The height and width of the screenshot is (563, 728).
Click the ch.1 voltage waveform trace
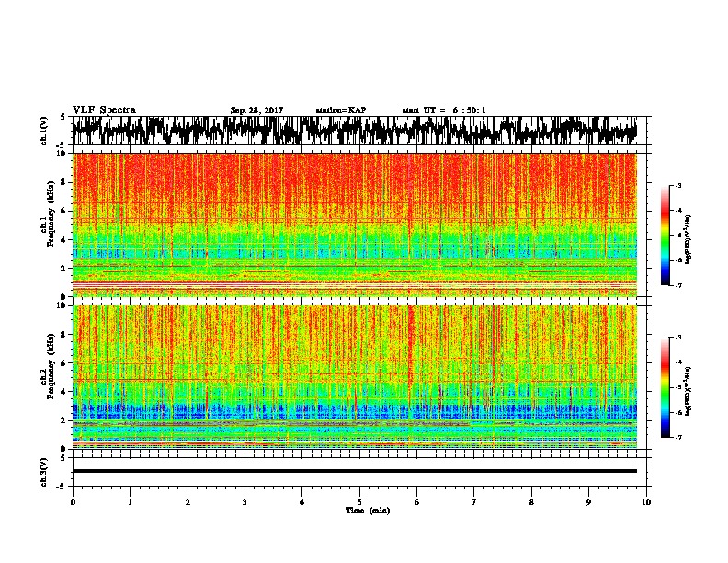[x=355, y=131]
